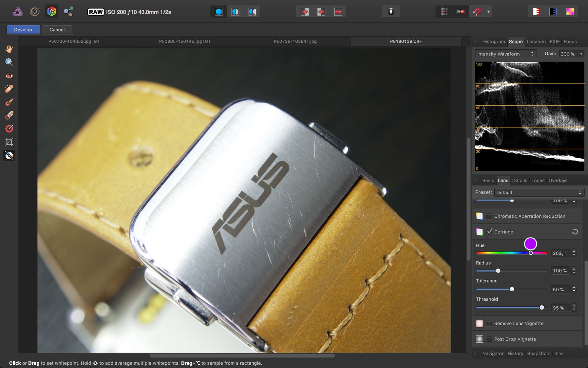
Task: Select the Zoom tool
Action: [x=9, y=62]
